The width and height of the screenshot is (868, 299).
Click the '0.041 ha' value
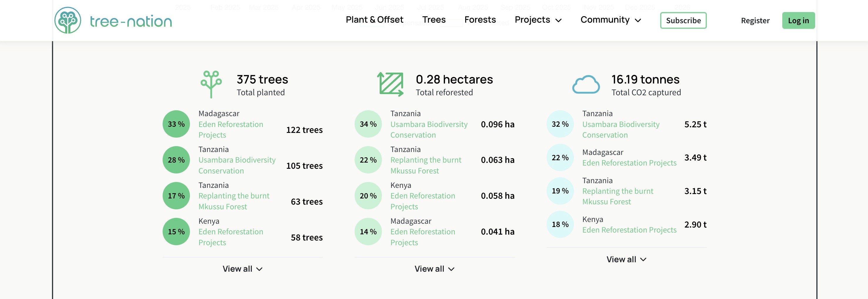pyautogui.click(x=497, y=231)
